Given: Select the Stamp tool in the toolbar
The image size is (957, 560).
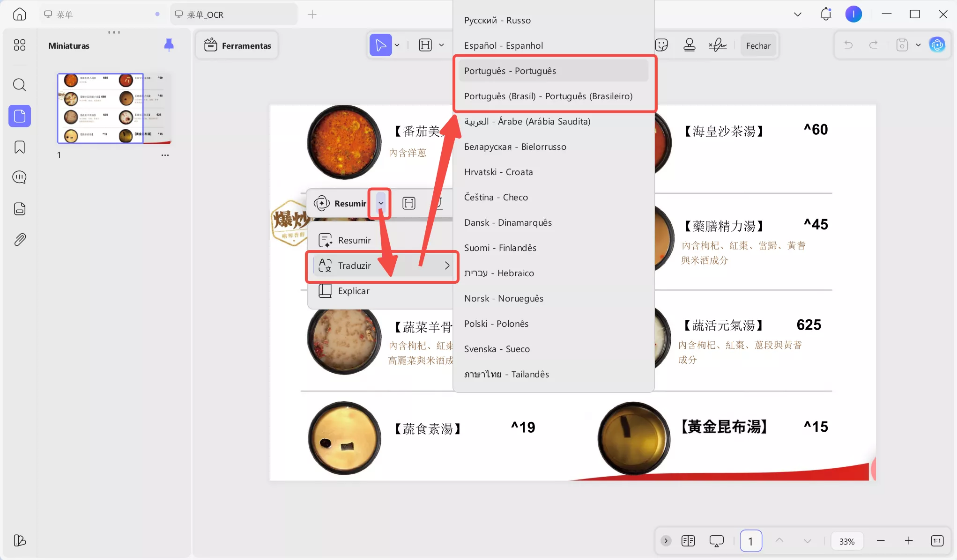Looking at the screenshot, I should pyautogui.click(x=689, y=44).
